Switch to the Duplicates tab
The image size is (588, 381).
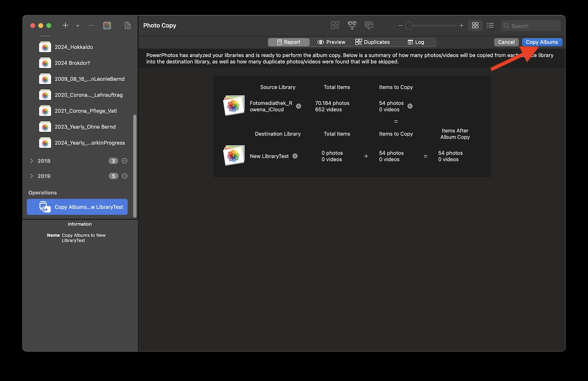coord(373,42)
